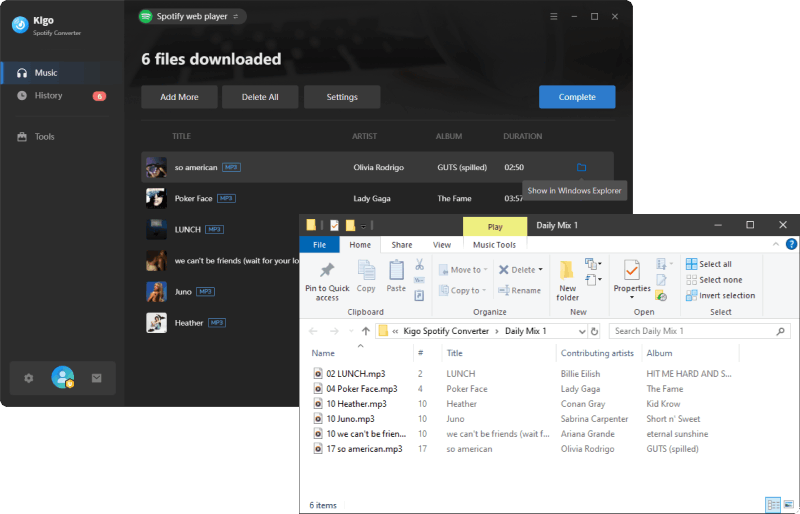Select file 02 LUNCH.mp3
The width and height of the screenshot is (800, 514).
coord(356,374)
